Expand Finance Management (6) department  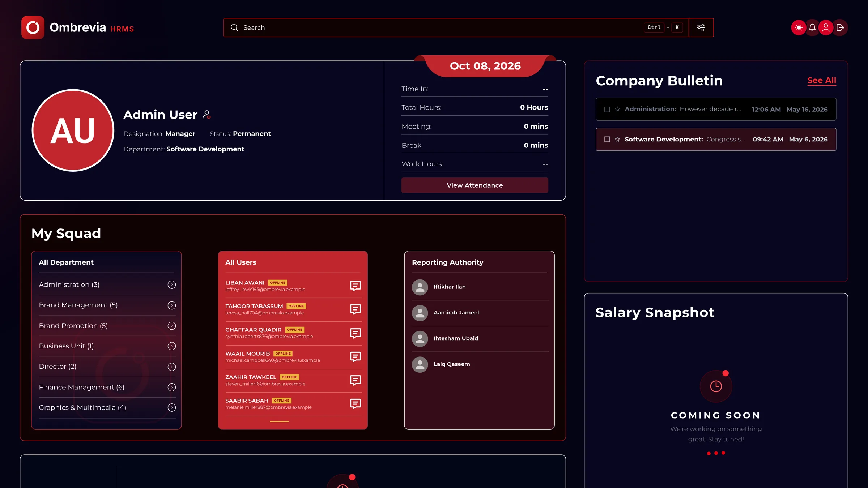point(172,387)
